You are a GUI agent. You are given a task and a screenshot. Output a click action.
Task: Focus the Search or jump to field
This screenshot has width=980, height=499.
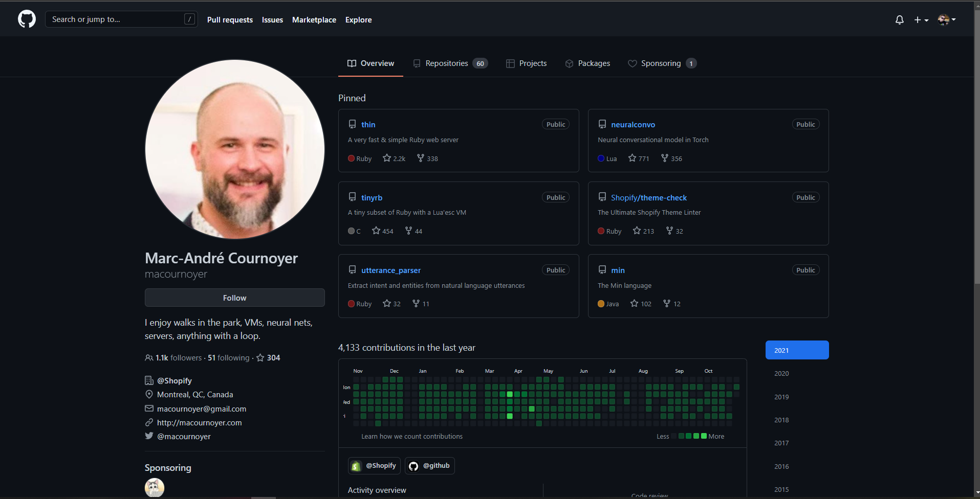(121, 19)
